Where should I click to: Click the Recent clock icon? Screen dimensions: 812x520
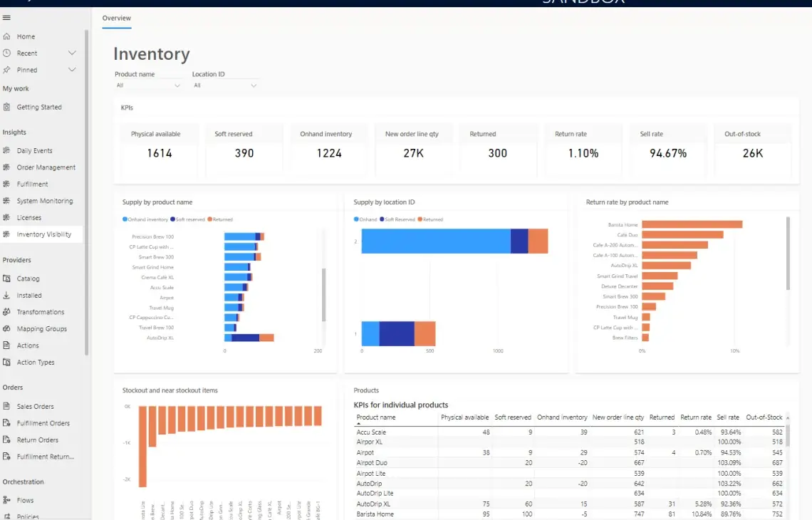(x=6, y=53)
